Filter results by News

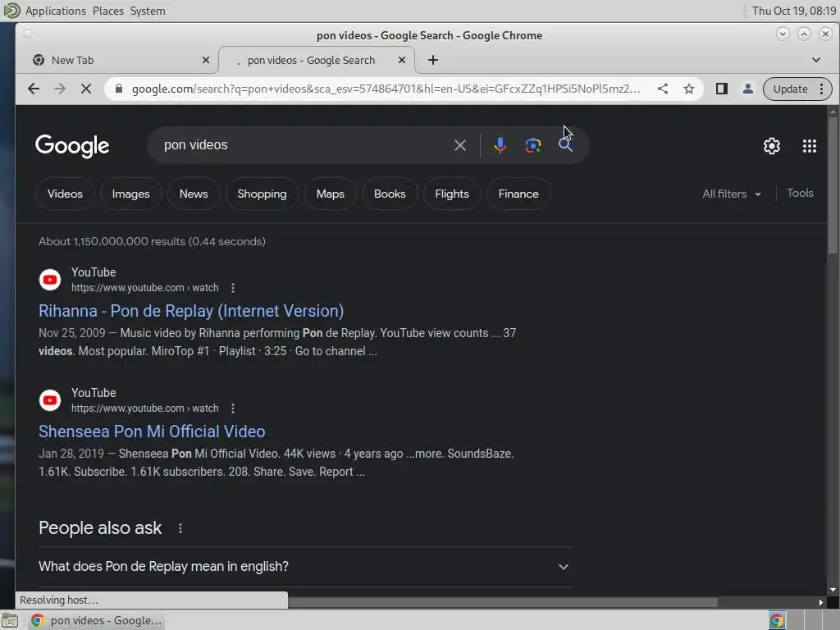point(194,194)
